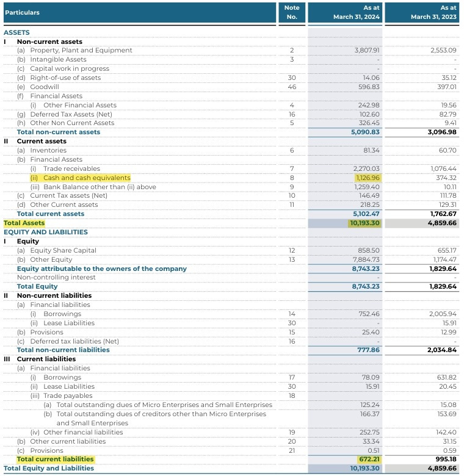Select total 5,090.83 for non-current assets
Screen dimensions: 464x476
pos(365,132)
